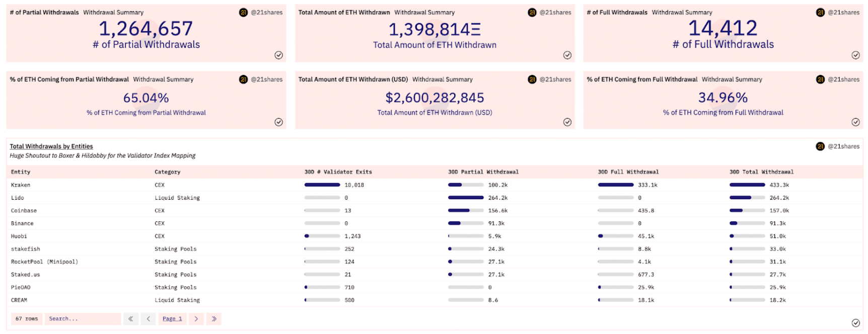868x334 pixels.
Task: Click checkmark icon in Total ETH Withdrawn card
Action: (x=567, y=55)
